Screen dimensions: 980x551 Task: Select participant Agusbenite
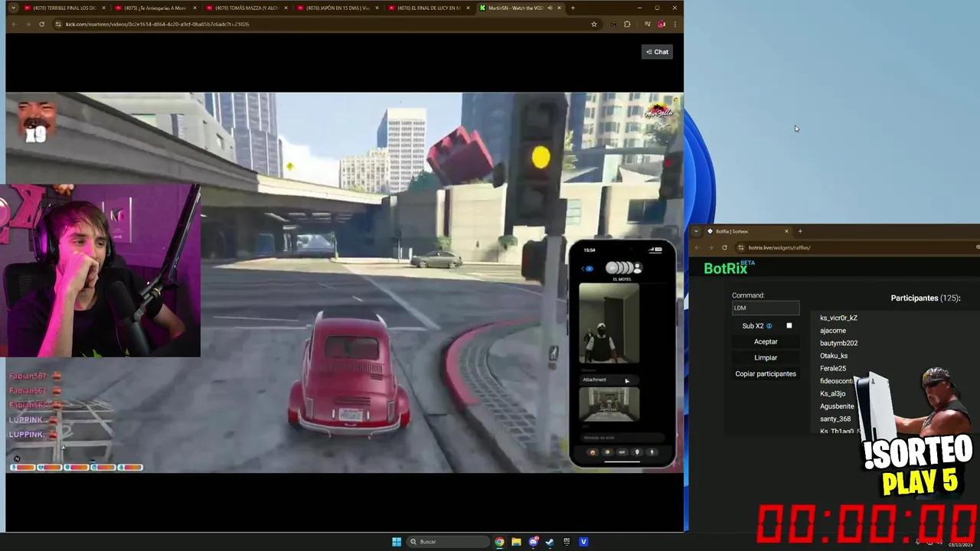coord(837,406)
